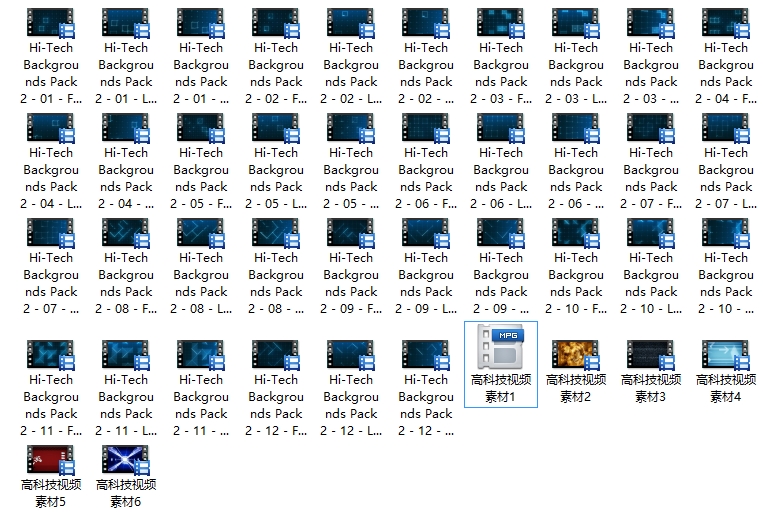Select 高科技视频素材6 with the light burst thumbnail
This screenshot has height=513, width=763.
(125, 459)
